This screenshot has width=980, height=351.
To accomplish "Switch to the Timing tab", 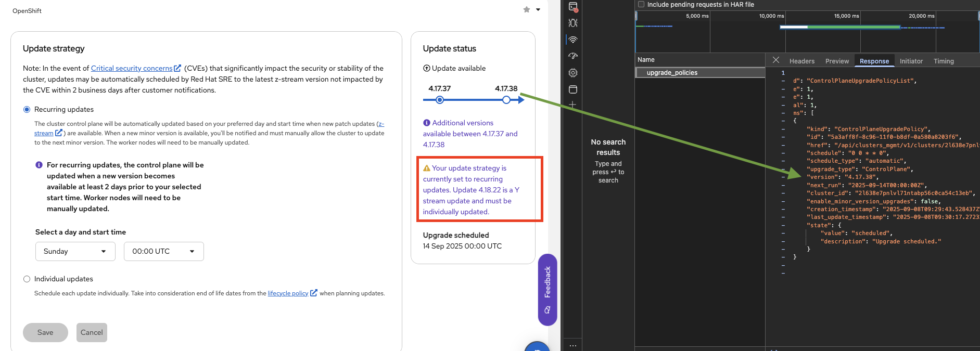I will click(x=944, y=61).
